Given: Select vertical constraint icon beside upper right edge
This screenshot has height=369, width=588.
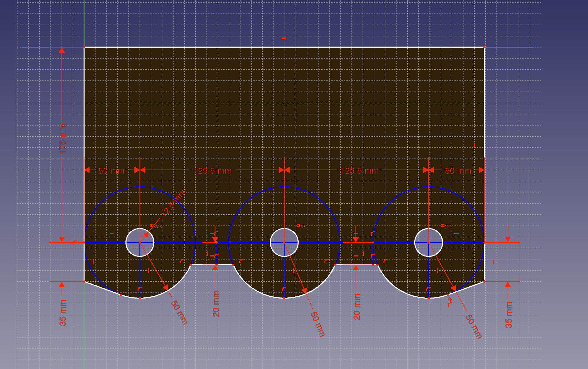Looking at the screenshot, I should tap(475, 145).
